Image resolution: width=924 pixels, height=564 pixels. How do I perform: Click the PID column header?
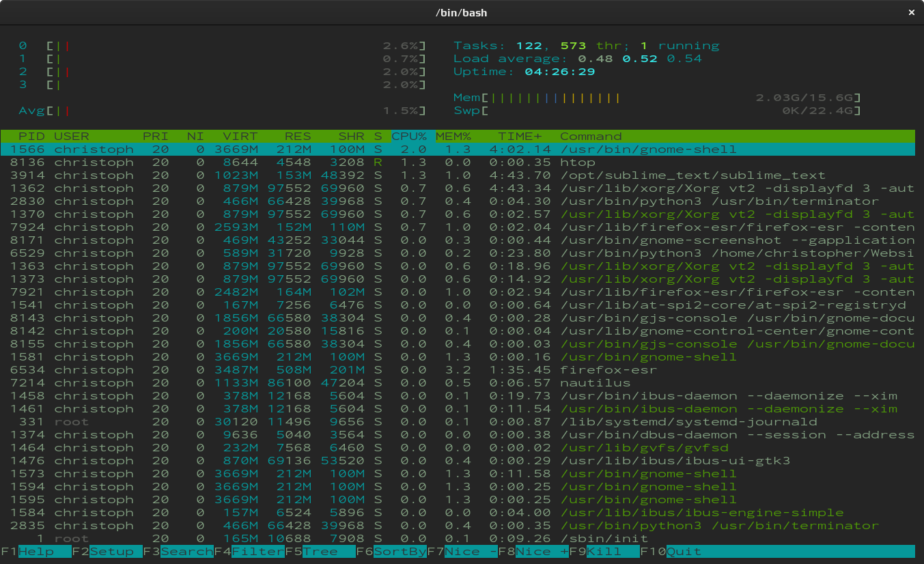[31, 137]
